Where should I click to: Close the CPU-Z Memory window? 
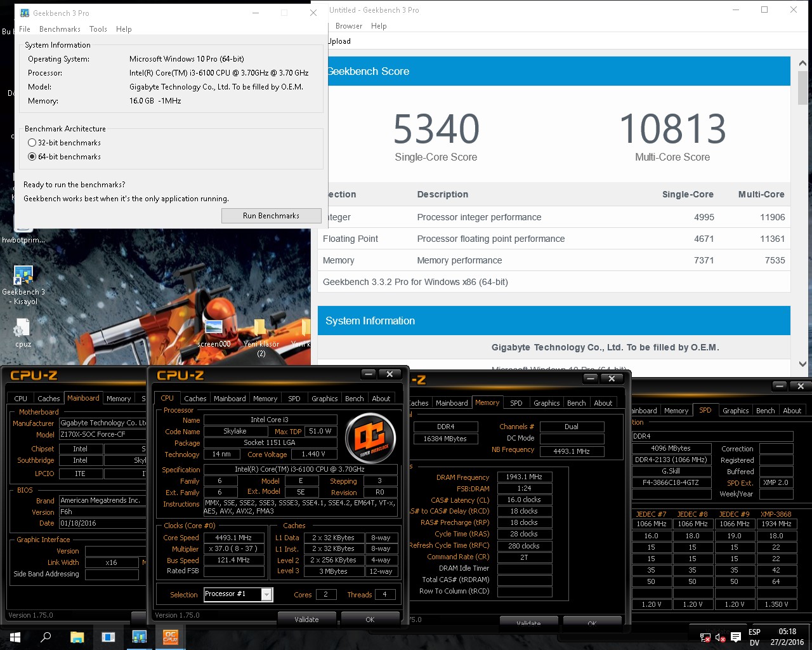pos(612,378)
